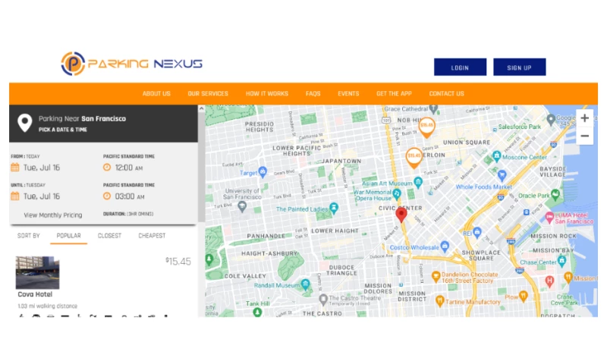The height and width of the screenshot is (364, 607).
Task: Click the Cova Hotel listing name
Action: point(35,294)
